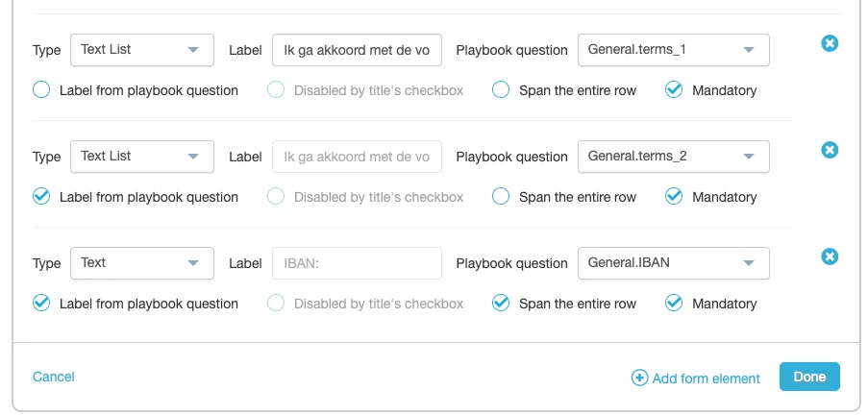
Task: Open the Type dropdown showing Text
Action: tap(142, 263)
